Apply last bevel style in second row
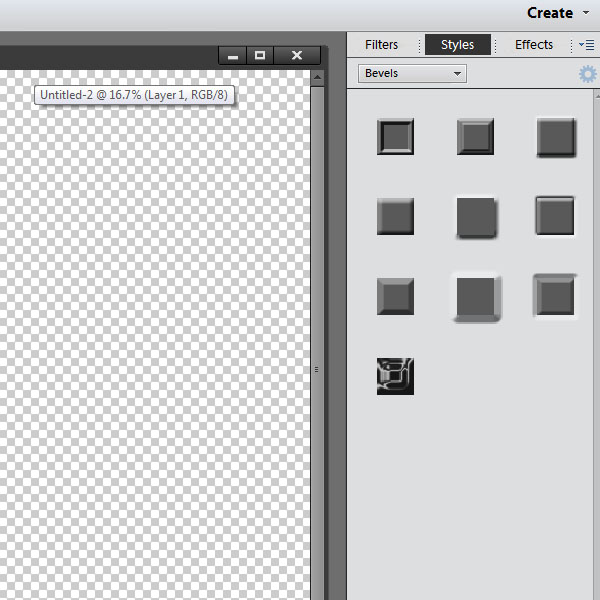600x600 pixels. coord(555,215)
